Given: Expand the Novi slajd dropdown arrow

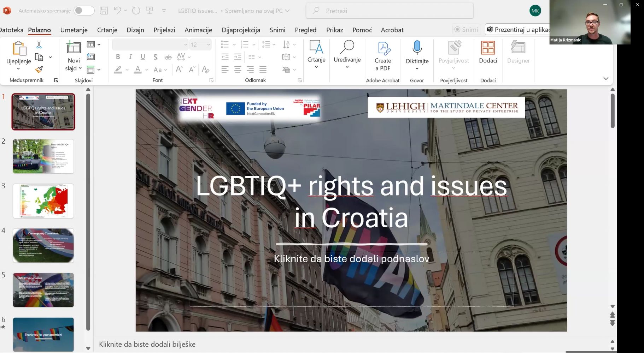Looking at the screenshot, I should pyautogui.click(x=80, y=68).
